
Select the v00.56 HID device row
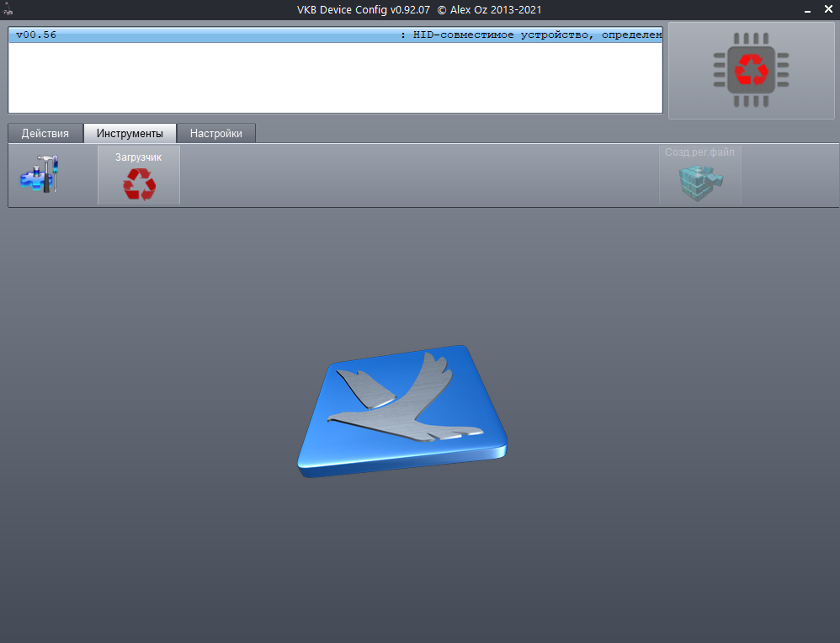335,35
